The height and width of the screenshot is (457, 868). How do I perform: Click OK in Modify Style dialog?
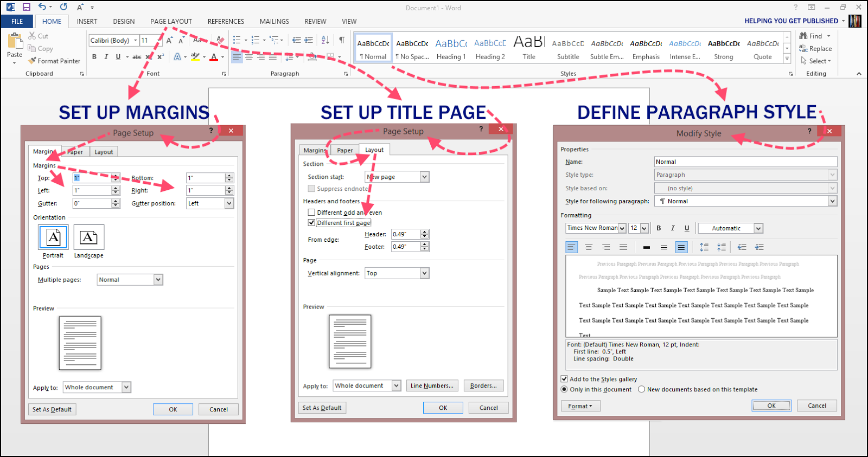click(x=771, y=405)
